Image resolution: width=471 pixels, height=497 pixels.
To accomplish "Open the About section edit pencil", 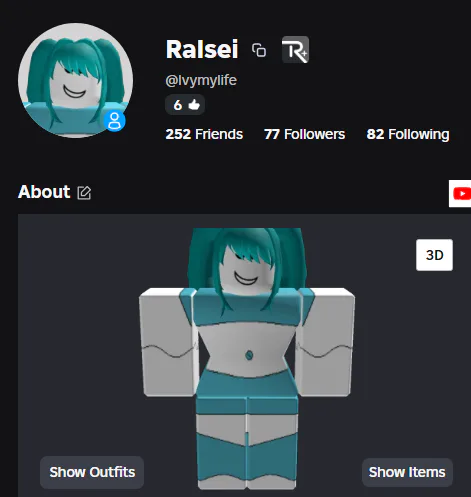I will pos(84,193).
